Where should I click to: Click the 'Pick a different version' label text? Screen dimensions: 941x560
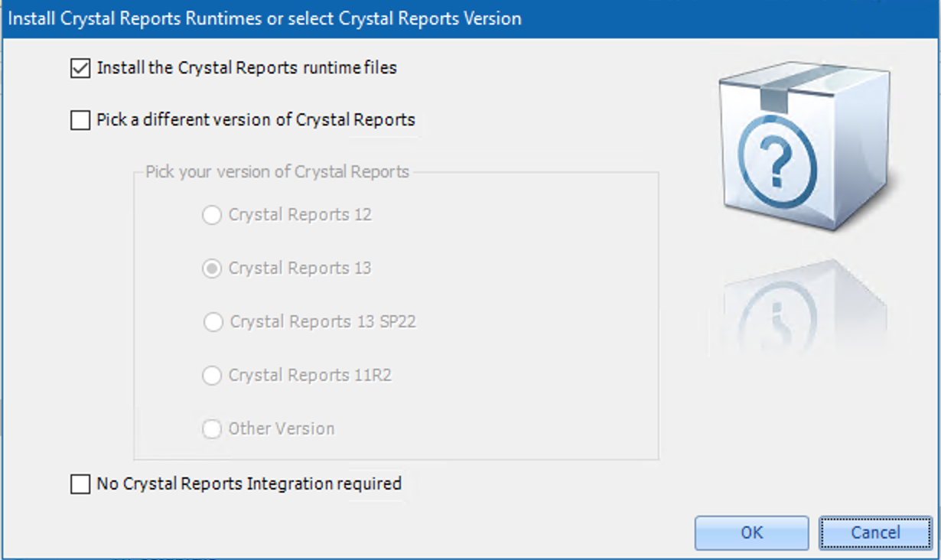(256, 120)
